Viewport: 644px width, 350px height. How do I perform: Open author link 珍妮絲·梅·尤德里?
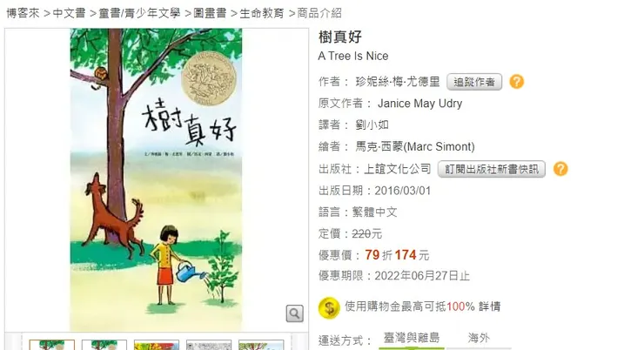[x=398, y=82]
